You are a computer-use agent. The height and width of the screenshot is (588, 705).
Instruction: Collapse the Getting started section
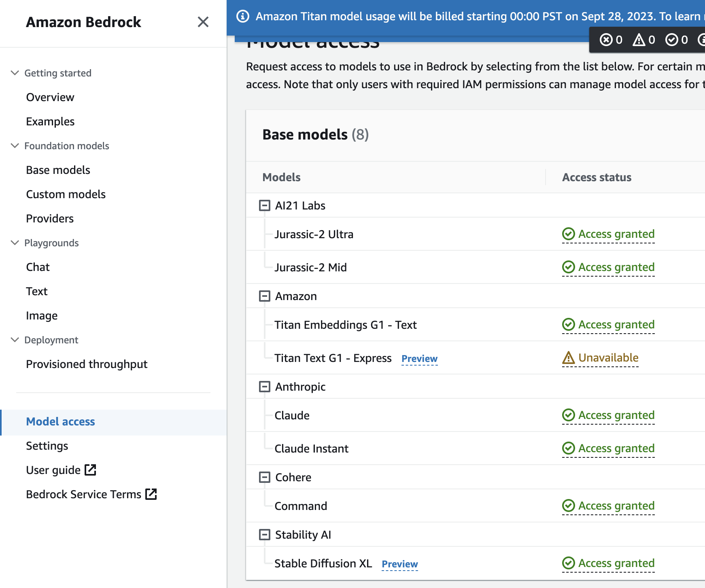[x=15, y=73]
